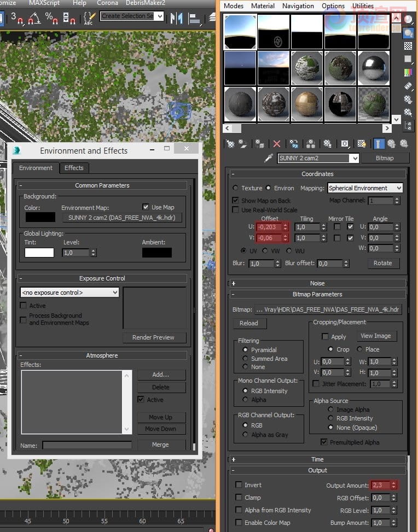This screenshot has width=418, height=532.
Task: Expand the Time rollout
Action: [x=317, y=459]
